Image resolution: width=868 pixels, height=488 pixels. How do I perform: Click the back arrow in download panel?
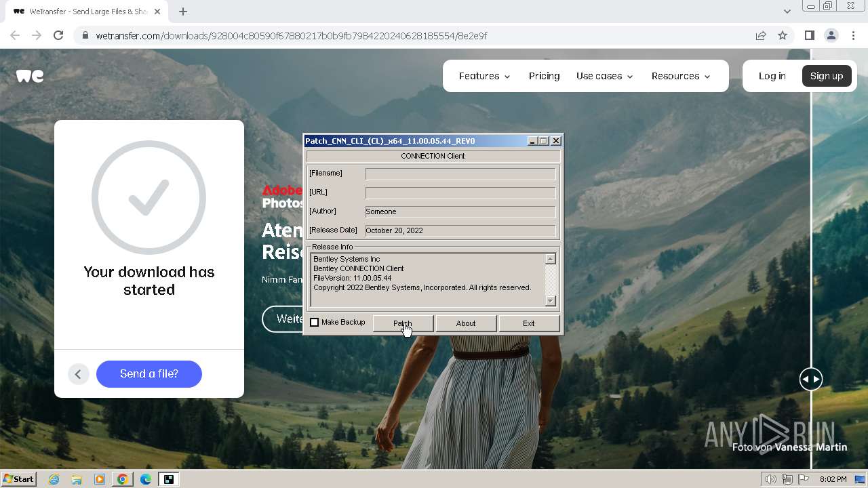pos(78,374)
